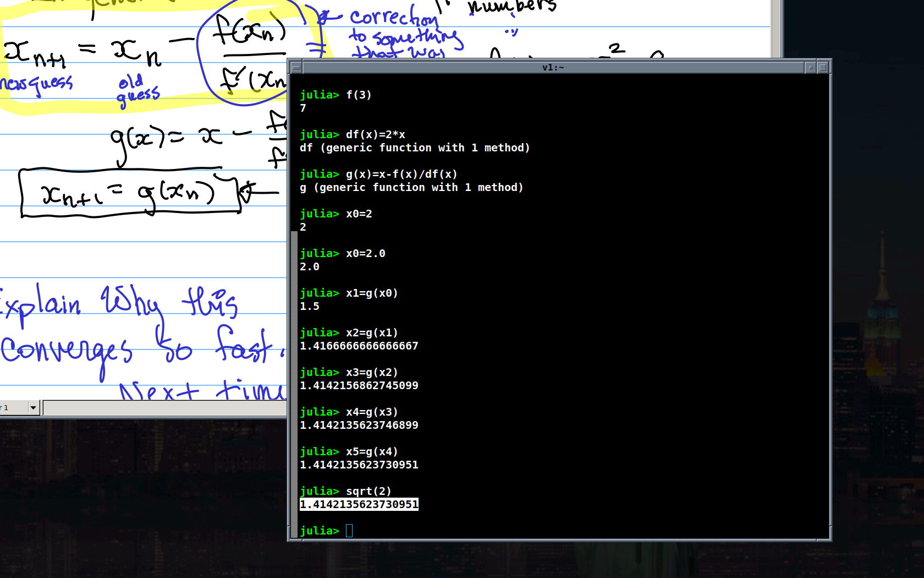Place cursor at the empty julia> prompt
The width and height of the screenshot is (924, 578).
(x=349, y=531)
